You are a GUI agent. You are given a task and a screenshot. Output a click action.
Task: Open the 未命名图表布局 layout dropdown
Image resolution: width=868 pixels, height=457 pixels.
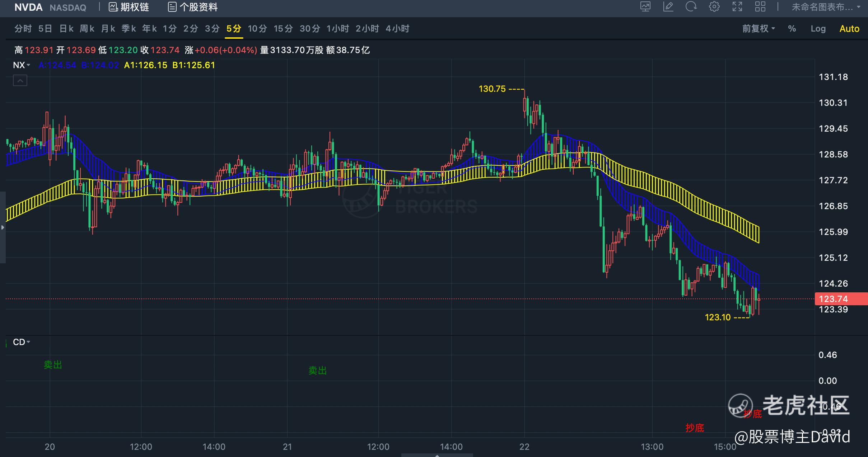[x=826, y=7]
